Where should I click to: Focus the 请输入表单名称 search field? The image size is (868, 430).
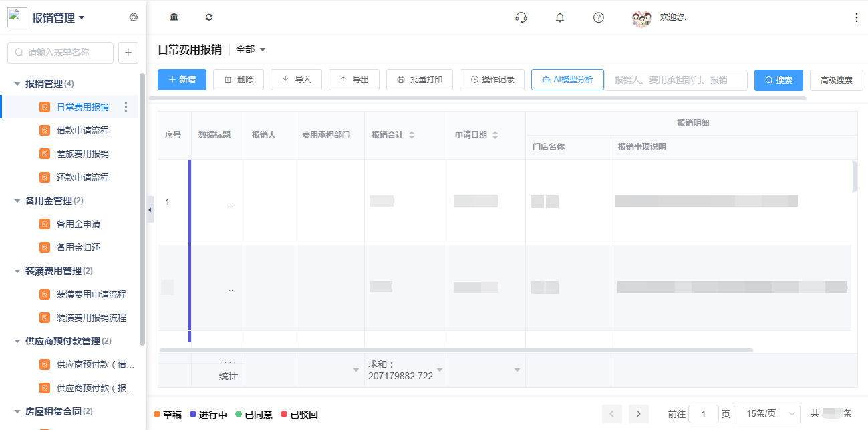click(60, 52)
